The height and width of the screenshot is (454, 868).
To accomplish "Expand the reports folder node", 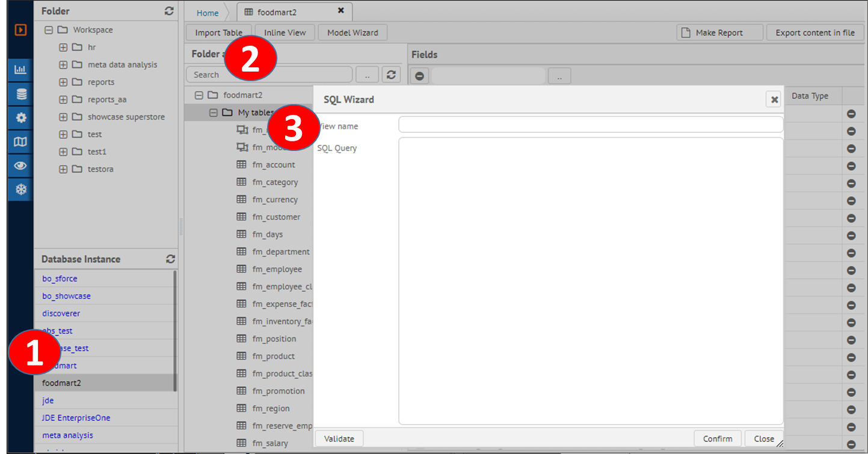I will 63,82.
